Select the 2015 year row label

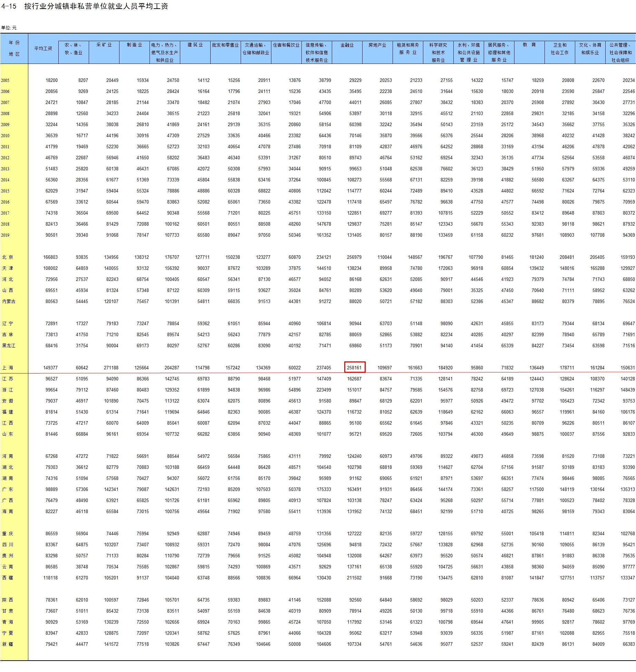(5, 191)
